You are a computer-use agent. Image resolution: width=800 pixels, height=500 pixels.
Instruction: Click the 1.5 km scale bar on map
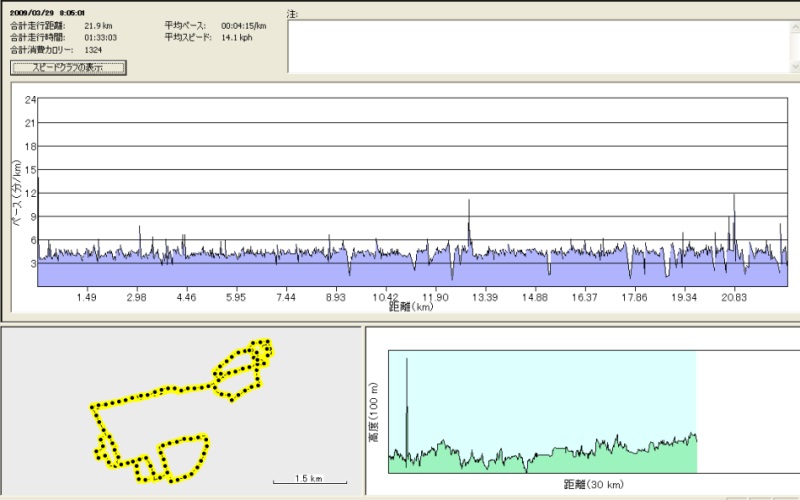308,480
